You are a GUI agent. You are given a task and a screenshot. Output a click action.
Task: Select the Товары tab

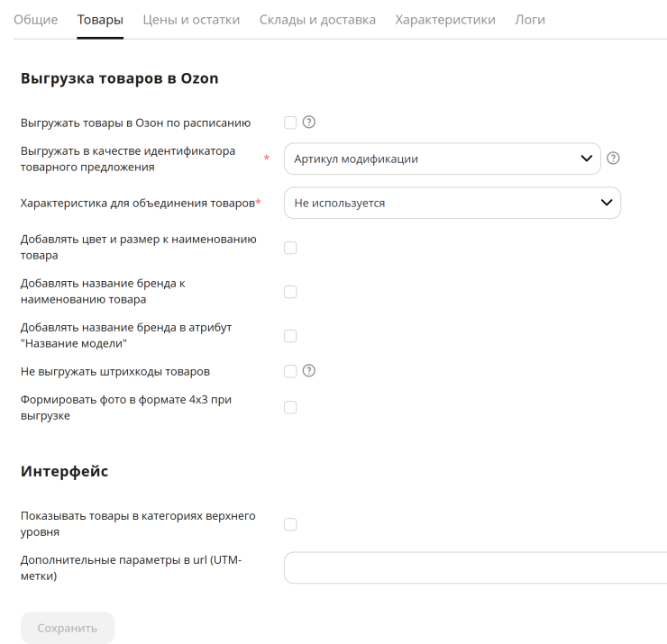[100, 20]
